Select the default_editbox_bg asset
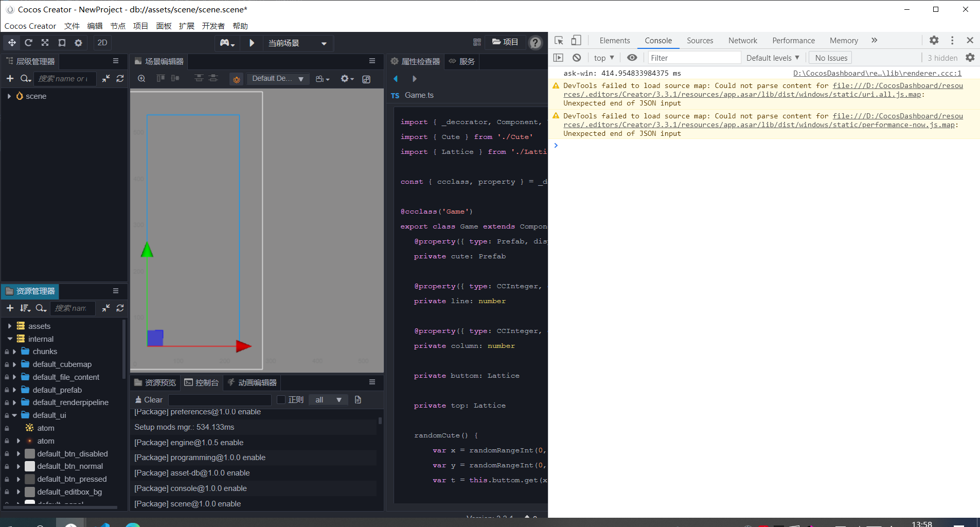 (x=69, y=492)
